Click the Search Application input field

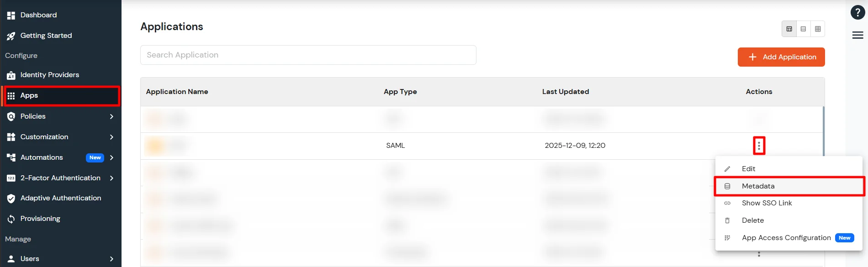point(308,55)
